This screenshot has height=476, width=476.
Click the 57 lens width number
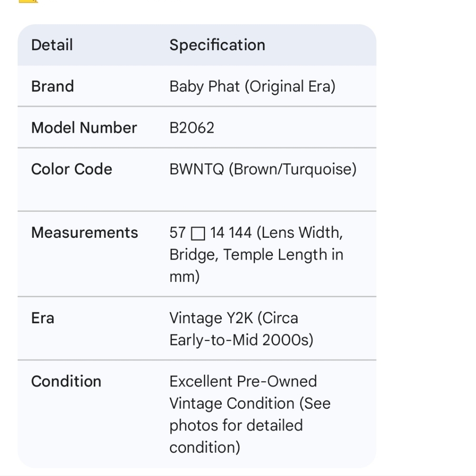click(x=178, y=233)
